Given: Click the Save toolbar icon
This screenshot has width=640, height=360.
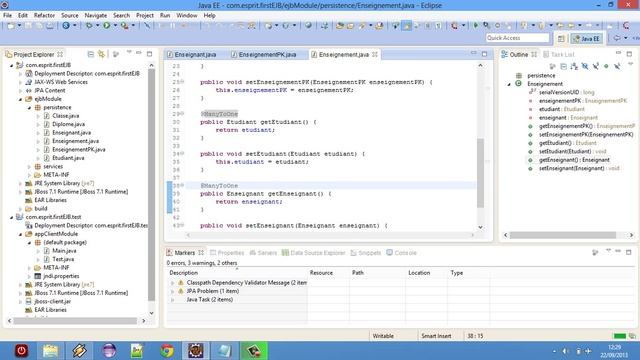Looking at the screenshot, I should coord(28,26).
